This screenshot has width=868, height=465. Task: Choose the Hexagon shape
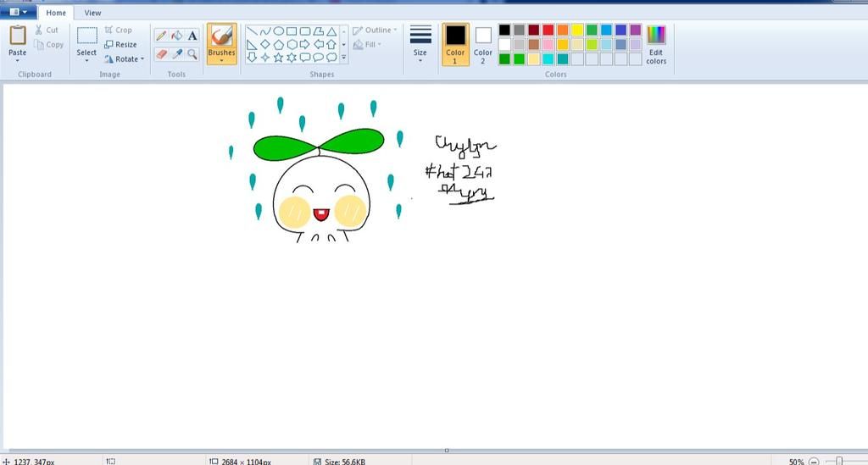point(292,44)
